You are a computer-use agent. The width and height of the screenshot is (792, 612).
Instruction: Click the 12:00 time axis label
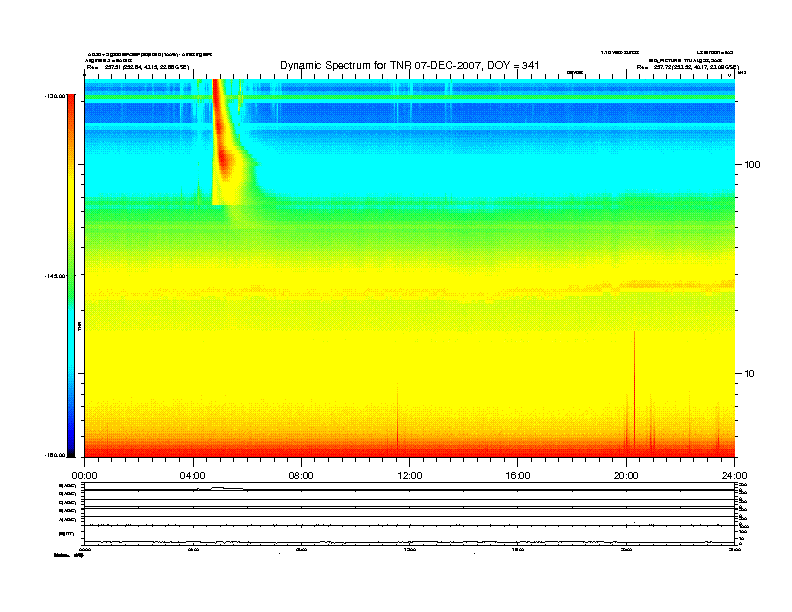[410, 476]
